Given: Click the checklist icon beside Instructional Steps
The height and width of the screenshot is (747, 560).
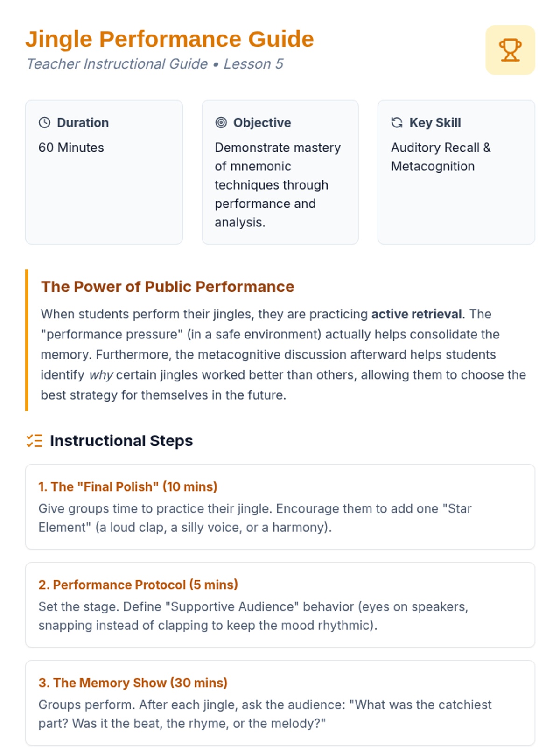Looking at the screenshot, I should pos(34,441).
